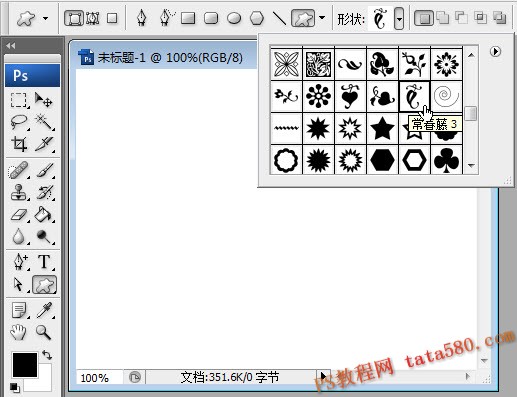Select the Magic Wand tool
The image size is (517, 397).
click(x=44, y=122)
